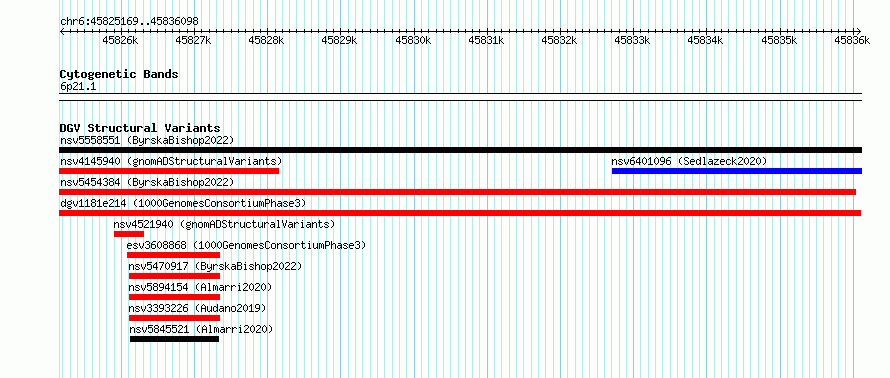Open nsv6401096 (Sedlazeck2020) label
The image size is (890, 378).
pos(689,161)
